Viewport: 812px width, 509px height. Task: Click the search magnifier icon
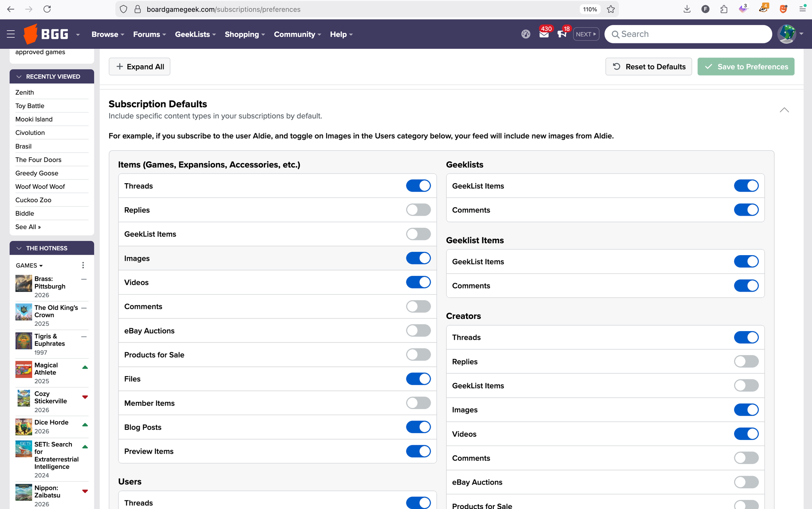(616, 34)
